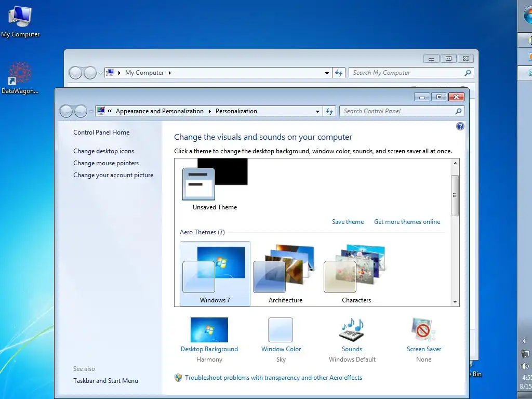Click the Desktop Background Harmony icon
The image size is (532, 399).
(x=209, y=329)
